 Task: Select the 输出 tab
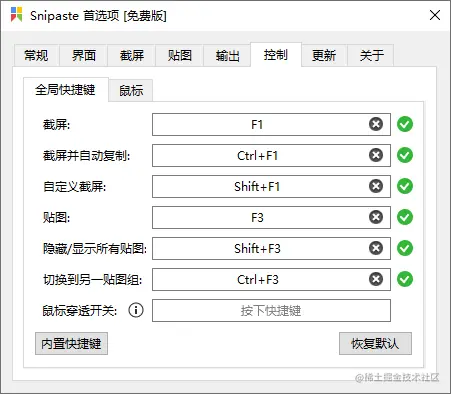click(227, 55)
